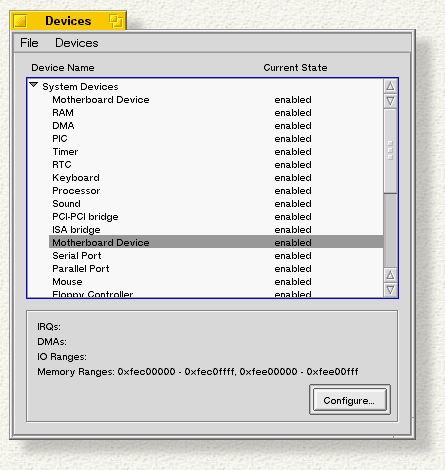Click the zoom icon on the Devices tab
445x470 pixels.
(116, 21)
